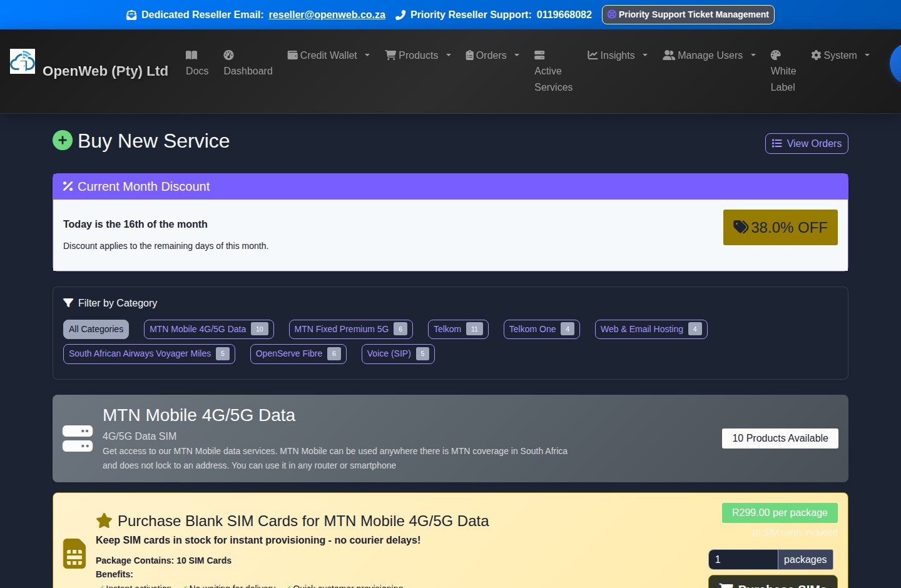Screen dimensions: 901x588
Task: Filter by Voice (SIP) category
Action: tap(398, 353)
